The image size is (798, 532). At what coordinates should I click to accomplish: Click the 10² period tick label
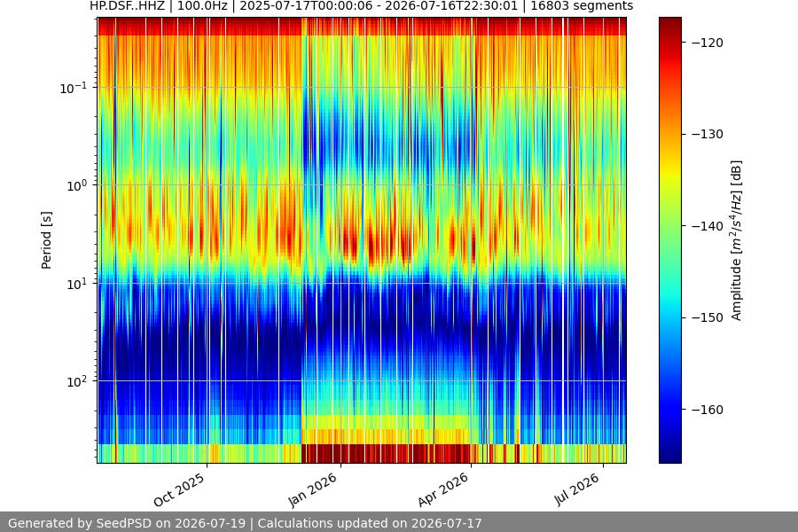[76, 382]
